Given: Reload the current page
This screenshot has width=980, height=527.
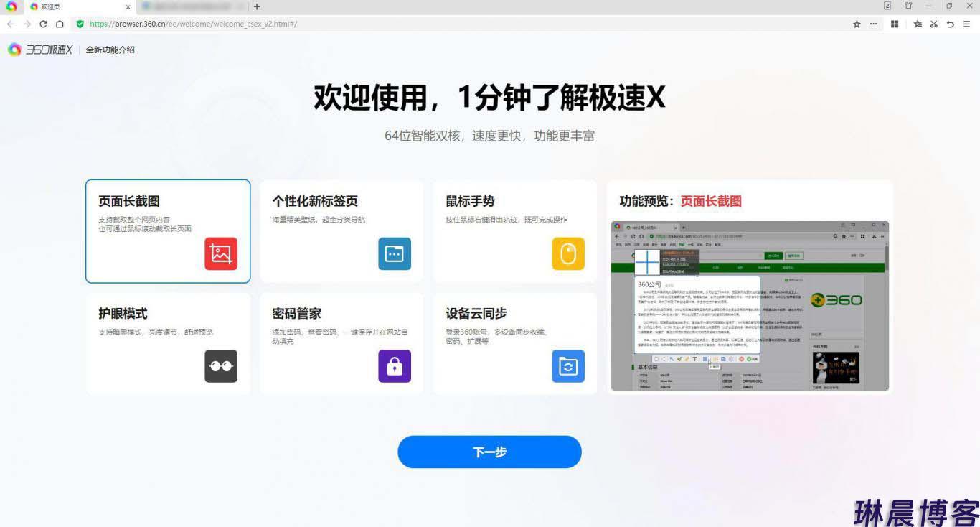Looking at the screenshot, I should [43, 24].
